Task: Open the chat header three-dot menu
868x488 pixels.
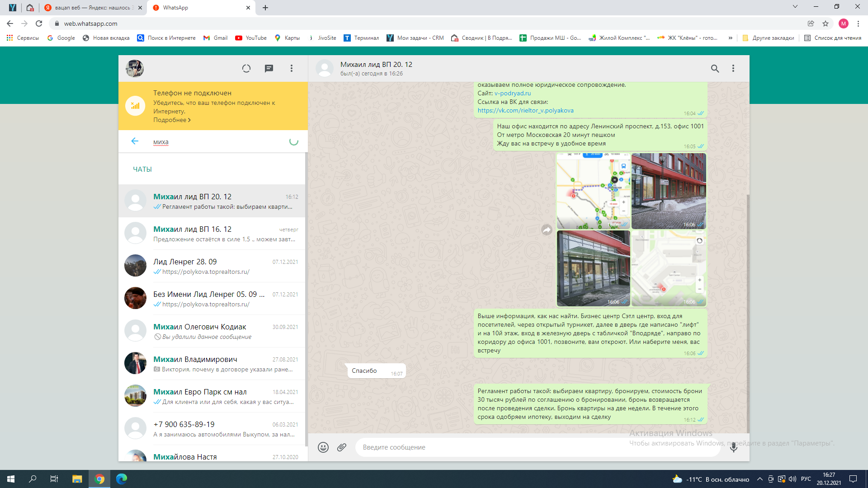Action: 733,69
